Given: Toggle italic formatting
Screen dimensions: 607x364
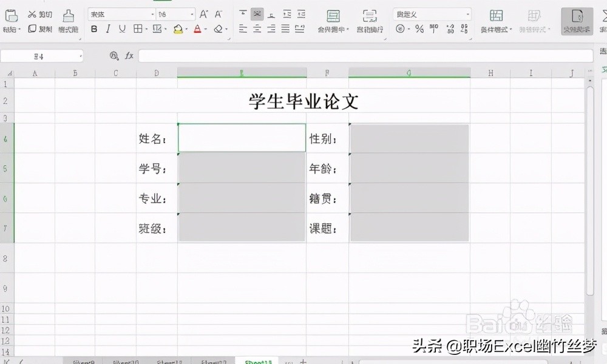Looking at the screenshot, I should pos(107,28).
